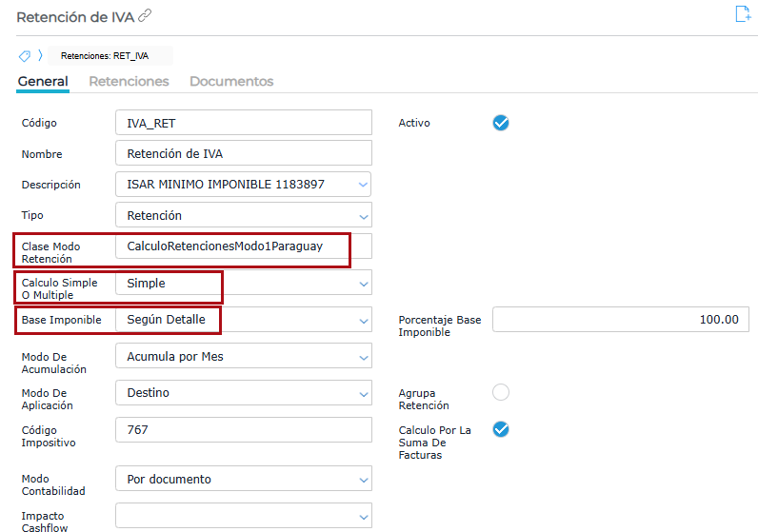The height and width of the screenshot is (532, 758).
Task: Enable the Agrupa Retención option
Action: pos(501,392)
